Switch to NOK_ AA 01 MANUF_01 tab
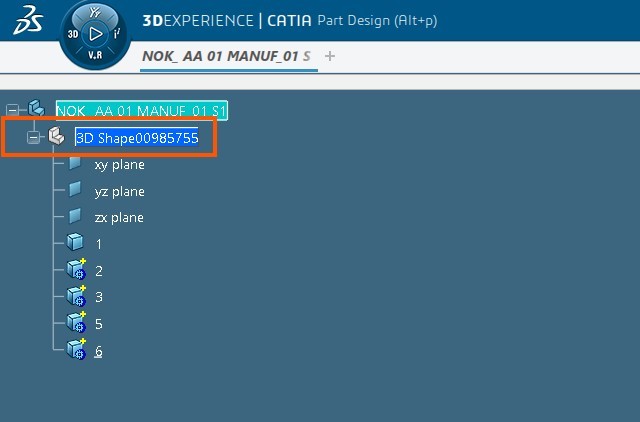The width and height of the screenshot is (640, 422). point(226,56)
